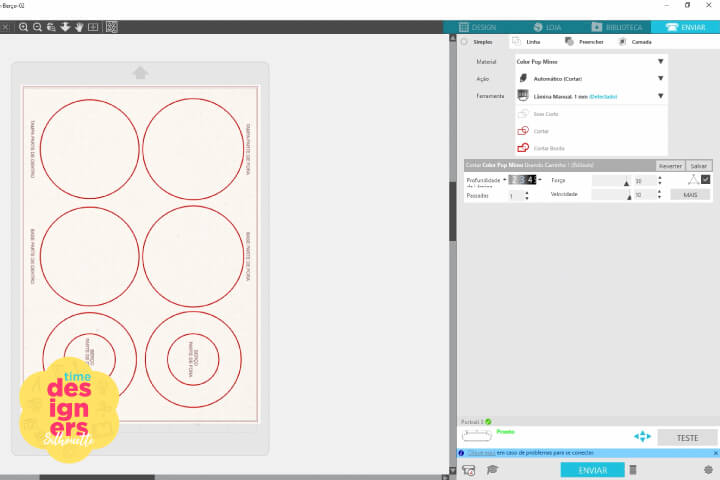Click the link in the blue info bar
This screenshot has height=480, width=720.
click(481, 453)
